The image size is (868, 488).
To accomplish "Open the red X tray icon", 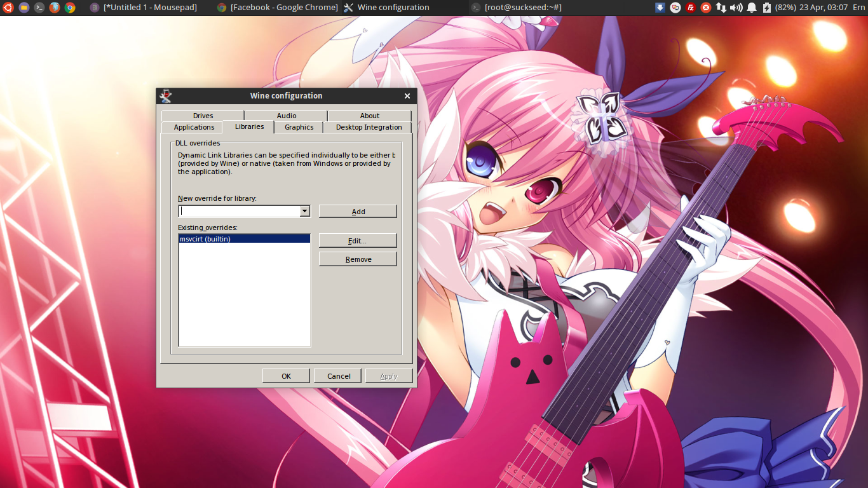I will click(706, 8).
